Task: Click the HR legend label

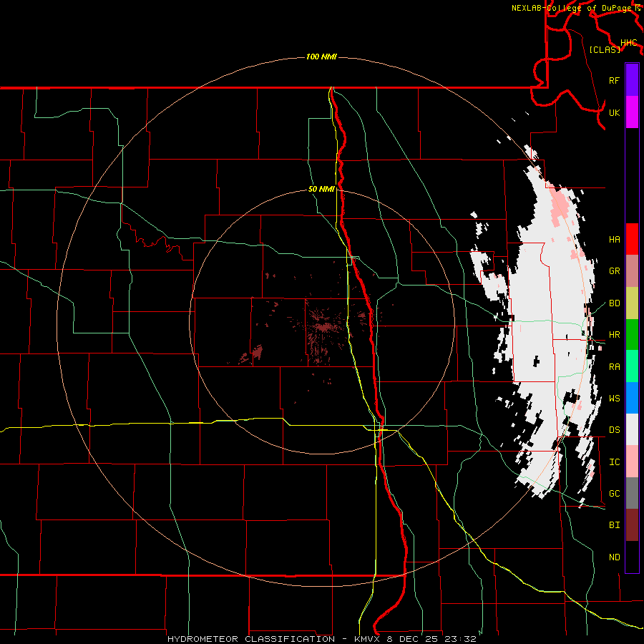Action: pos(614,335)
